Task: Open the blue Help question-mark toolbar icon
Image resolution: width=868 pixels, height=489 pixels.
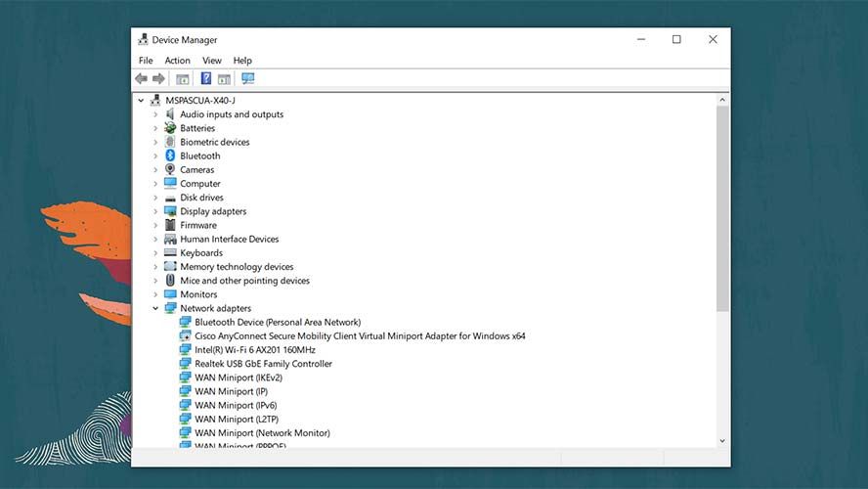Action: click(206, 78)
